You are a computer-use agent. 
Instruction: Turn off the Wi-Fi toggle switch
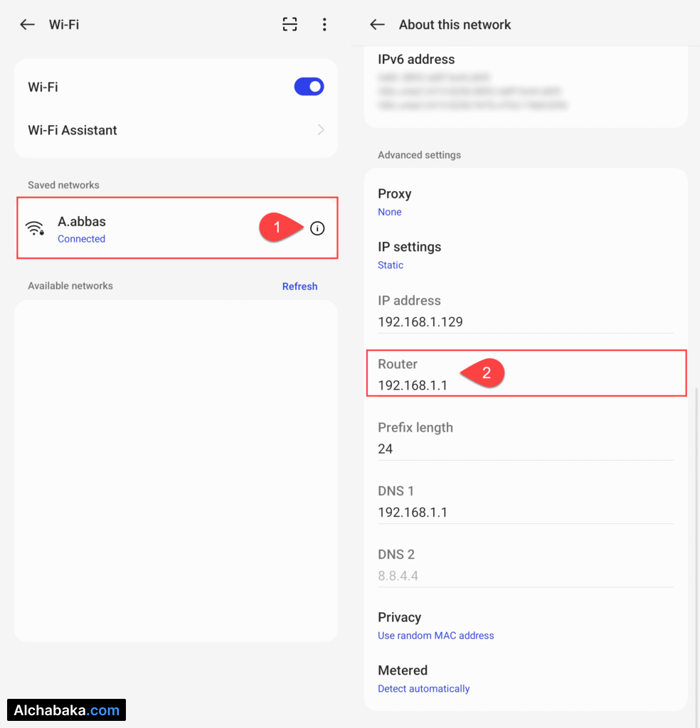(x=309, y=87)
